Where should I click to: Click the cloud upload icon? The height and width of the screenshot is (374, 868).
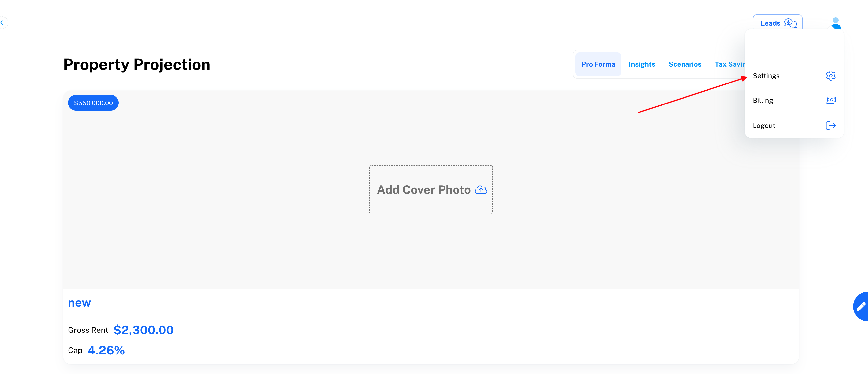481,190
